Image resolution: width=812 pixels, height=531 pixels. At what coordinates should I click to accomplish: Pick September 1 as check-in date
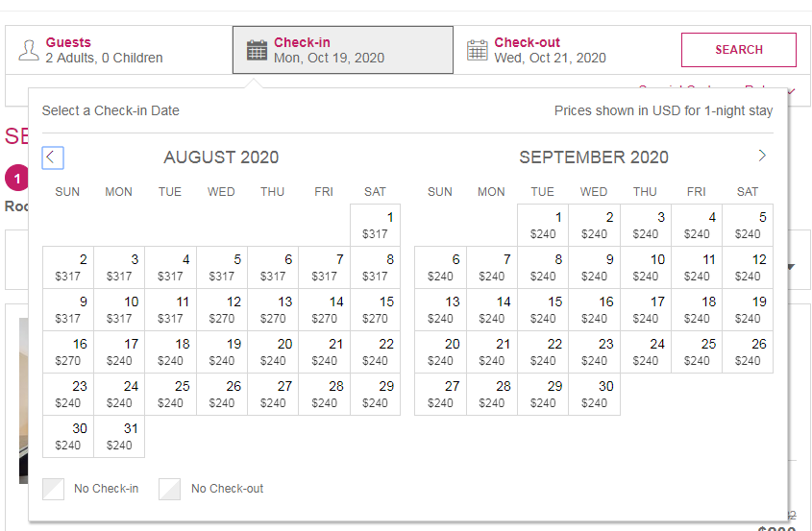coord(543,225)
